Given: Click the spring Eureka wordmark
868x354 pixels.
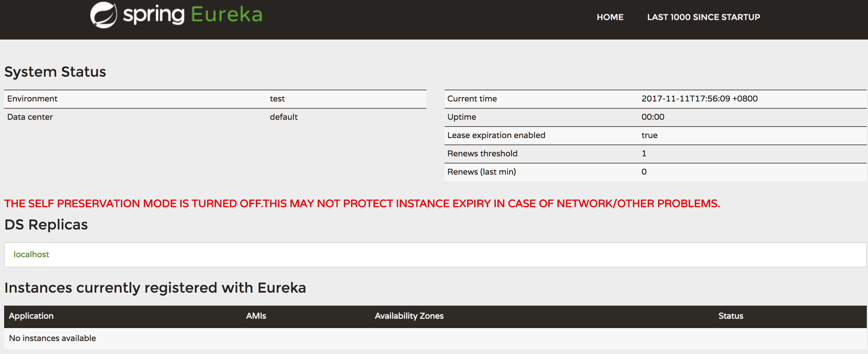Looking at the screenshot, I should click(x=193, y=15).
